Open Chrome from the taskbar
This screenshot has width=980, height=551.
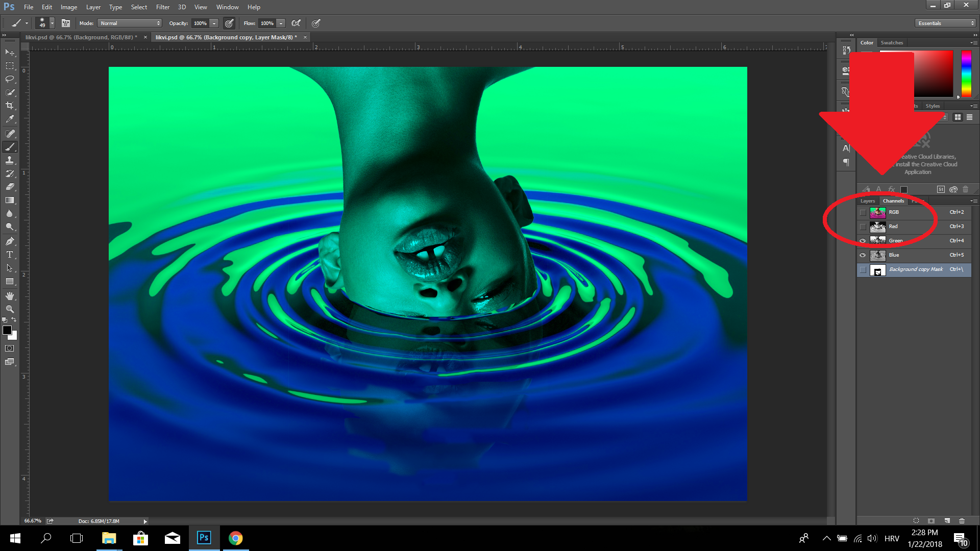pos(235,538)
